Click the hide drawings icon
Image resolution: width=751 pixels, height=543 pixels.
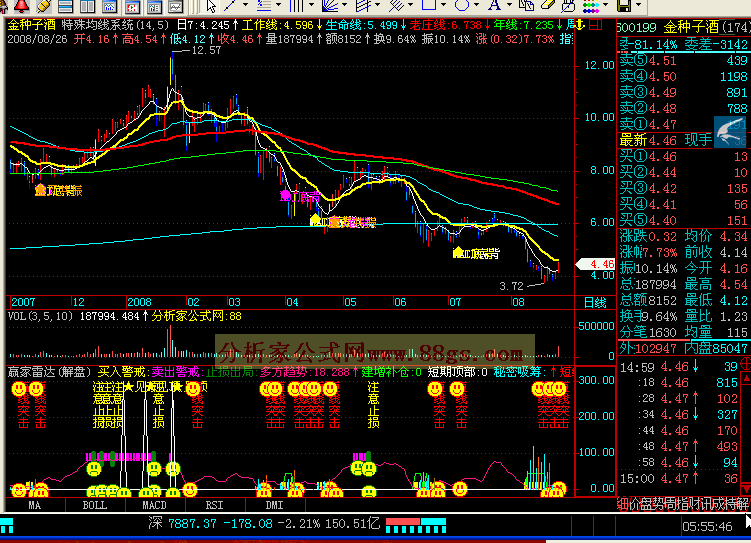point(569,6)
